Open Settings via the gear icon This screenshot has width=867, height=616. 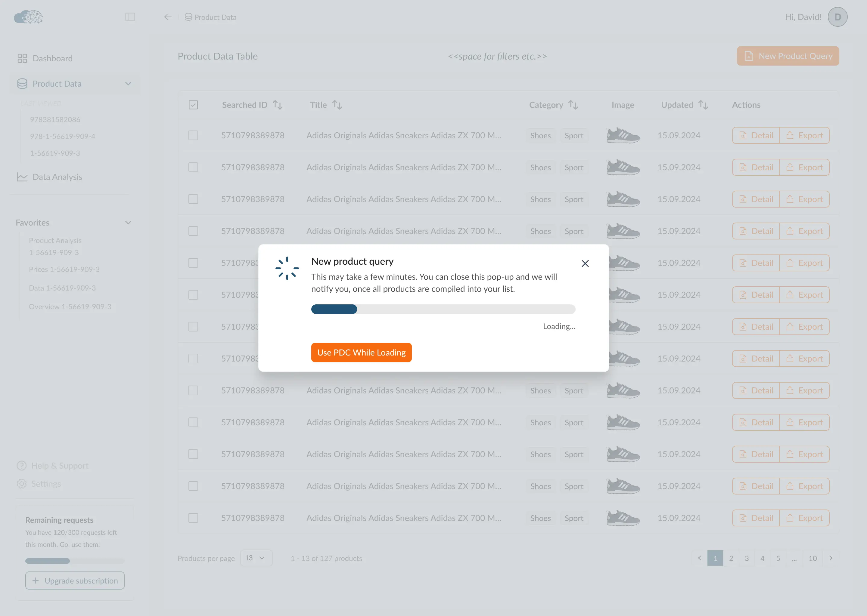(22, 483)
